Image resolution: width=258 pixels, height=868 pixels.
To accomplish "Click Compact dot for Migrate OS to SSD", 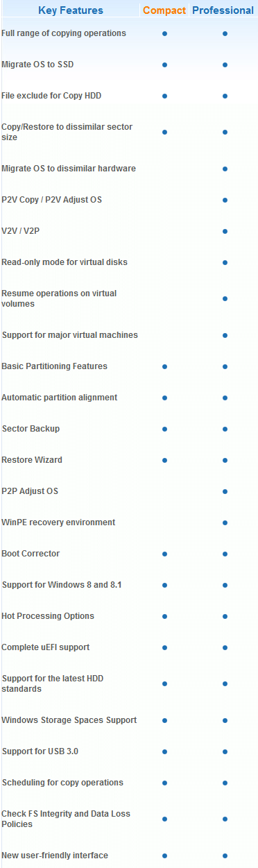I will (164, 65).
